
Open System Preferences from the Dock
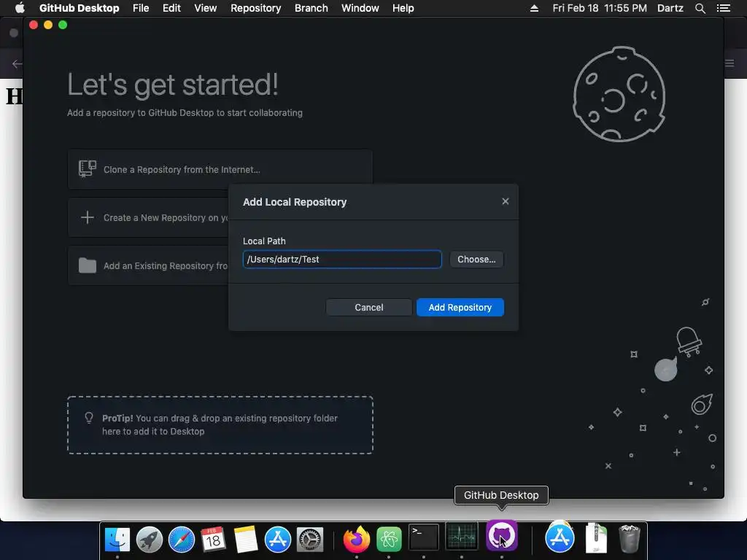(310, 540)
